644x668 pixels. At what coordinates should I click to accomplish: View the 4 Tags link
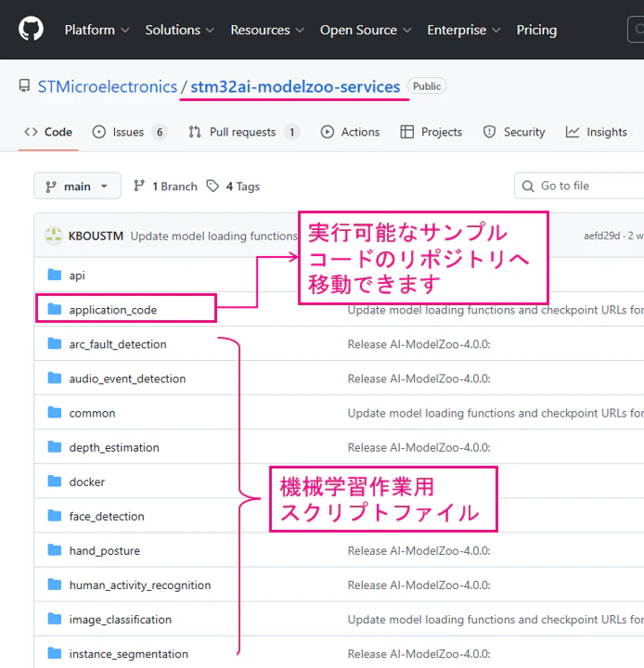[x=233, y=186]
